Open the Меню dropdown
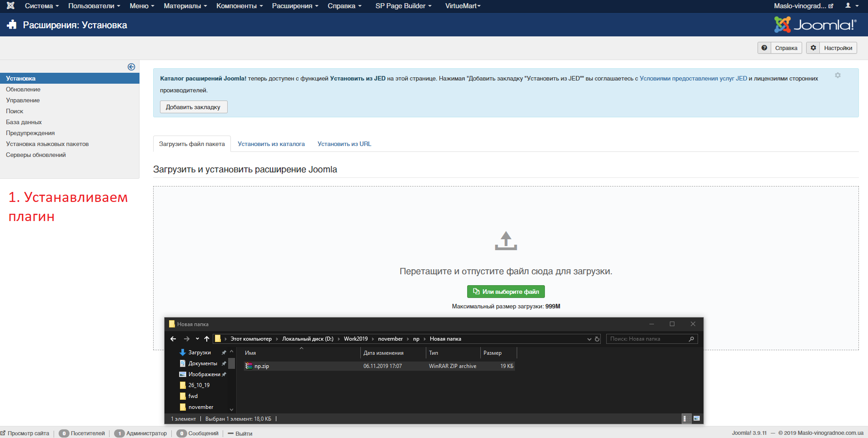The image size is (868, 438). (x=142, y=6)
